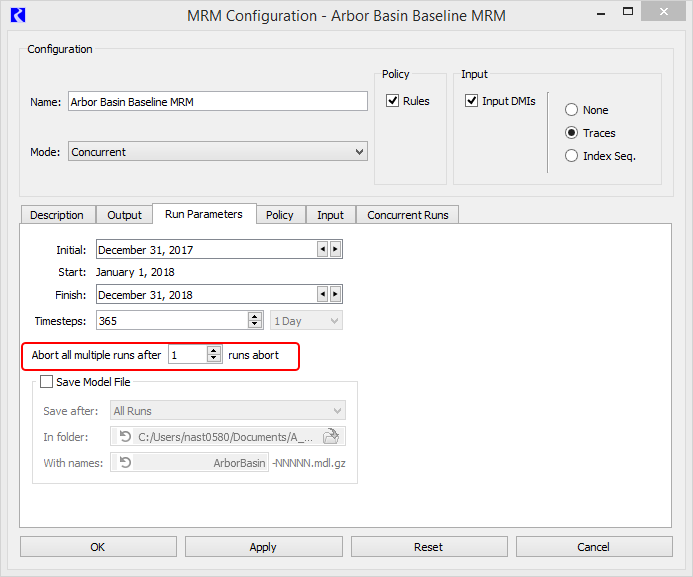Click the Name text field

218,101
